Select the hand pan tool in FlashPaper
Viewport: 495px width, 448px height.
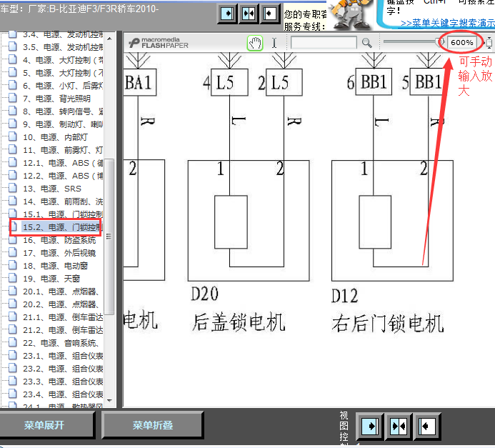(x=255, y=43)
